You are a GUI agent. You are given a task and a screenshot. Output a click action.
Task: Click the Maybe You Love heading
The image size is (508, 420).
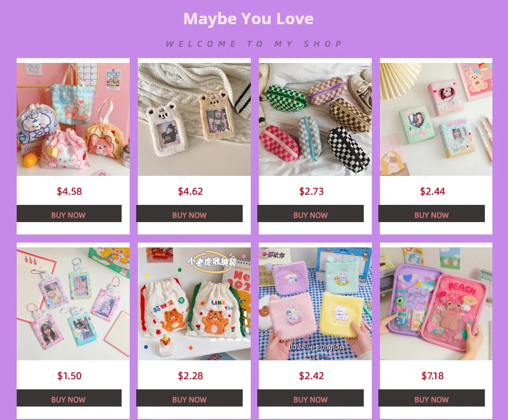click(x=249, y=18)
